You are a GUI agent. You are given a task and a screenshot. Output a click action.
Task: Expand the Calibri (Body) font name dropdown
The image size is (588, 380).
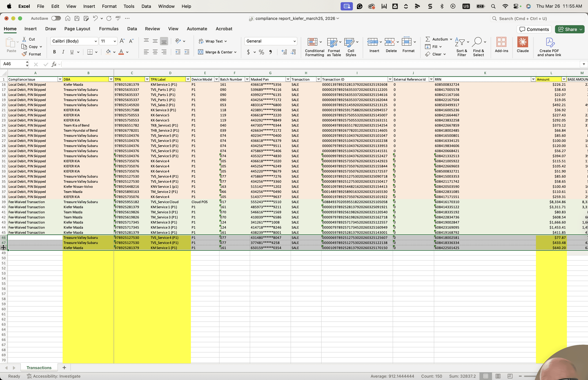95,41
